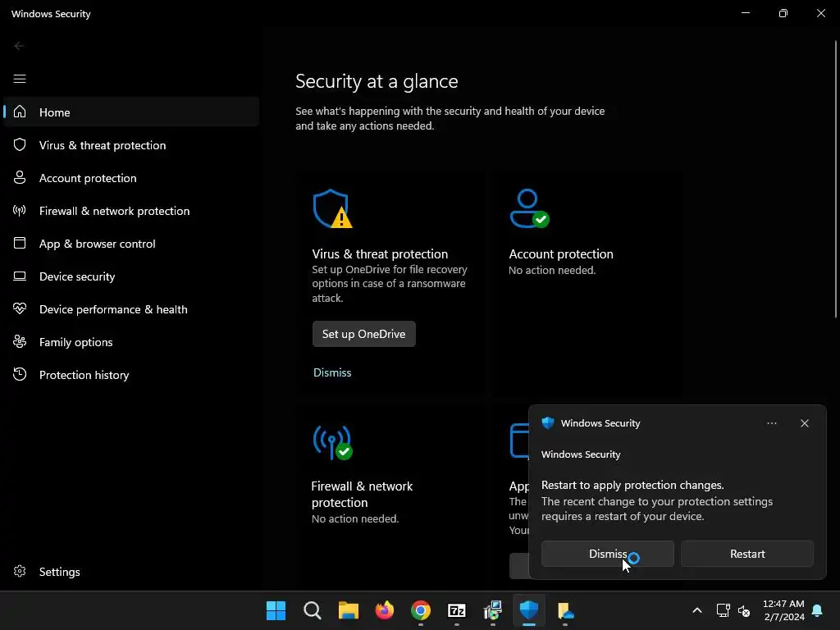Click the Family options people icon
This screenshot has height=630, width=840.
coord(20,341)
